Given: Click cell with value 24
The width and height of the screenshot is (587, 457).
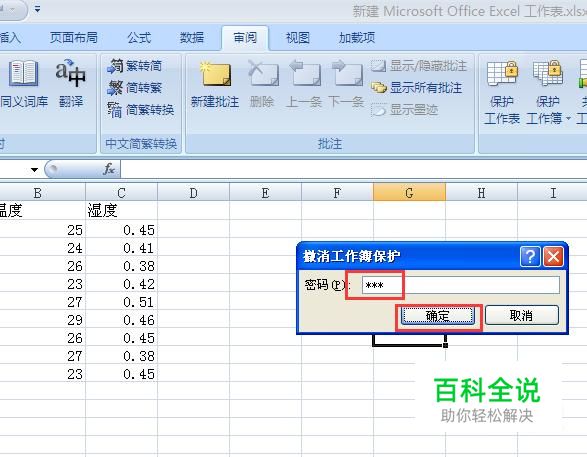Looking at the screenshot, I should (x=43, y=248).
